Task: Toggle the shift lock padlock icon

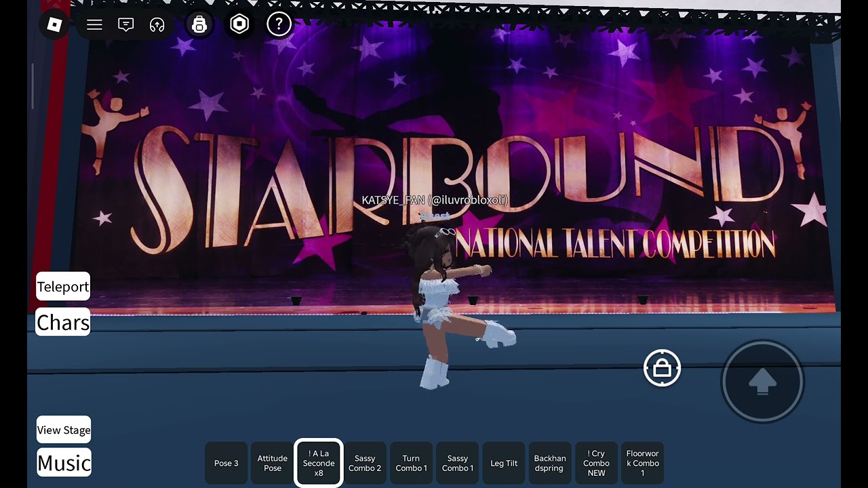Action: [662, 368]
